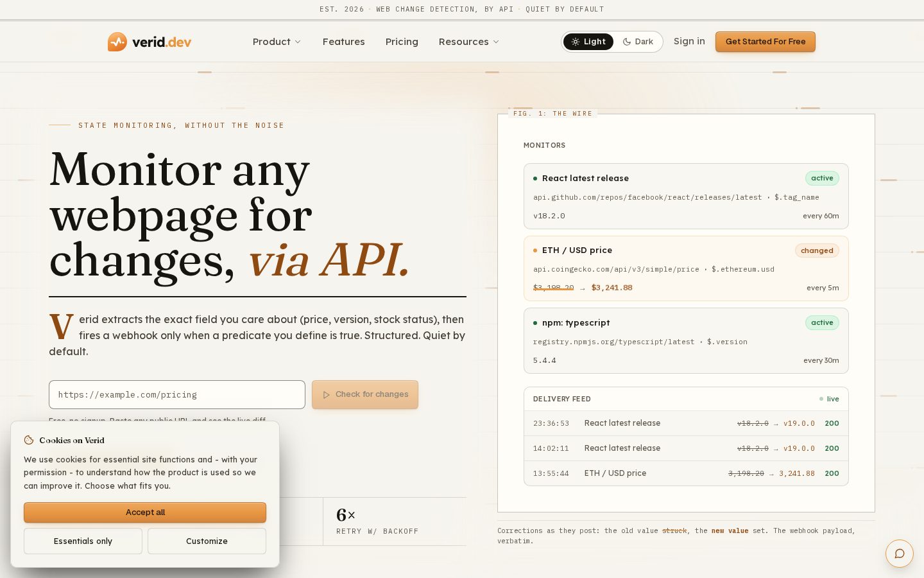This screenshot has height=578, width=924.
Task: Click the 'every 30m' interval text
Action: pyautogui.click(x=821, y=360)
